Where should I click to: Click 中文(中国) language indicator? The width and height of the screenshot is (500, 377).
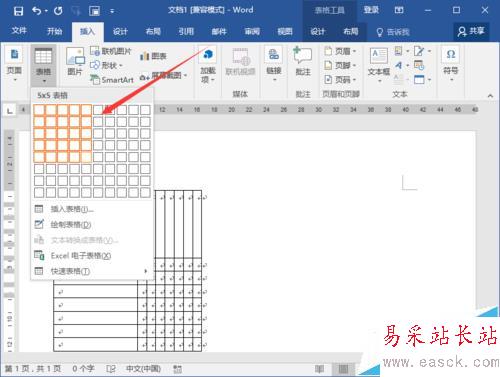point(143,369)
